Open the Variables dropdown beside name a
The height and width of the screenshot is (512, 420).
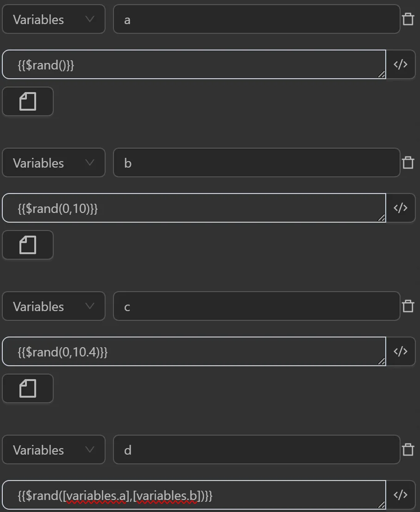(x=54, y=19)
